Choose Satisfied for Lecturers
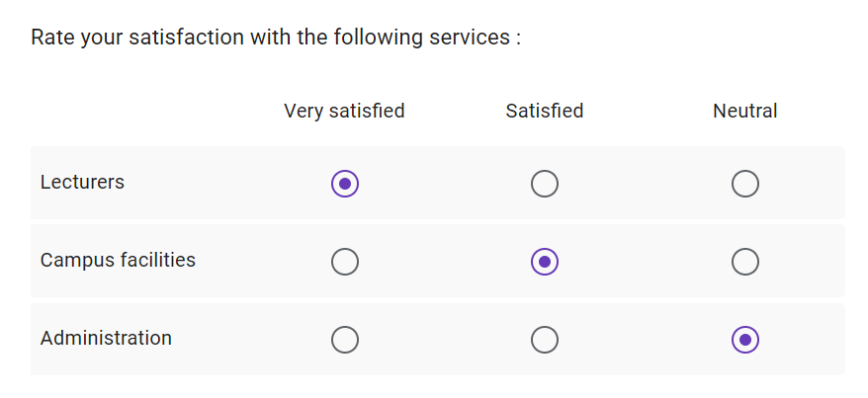868x398 pixels. (x=545, y=184)
